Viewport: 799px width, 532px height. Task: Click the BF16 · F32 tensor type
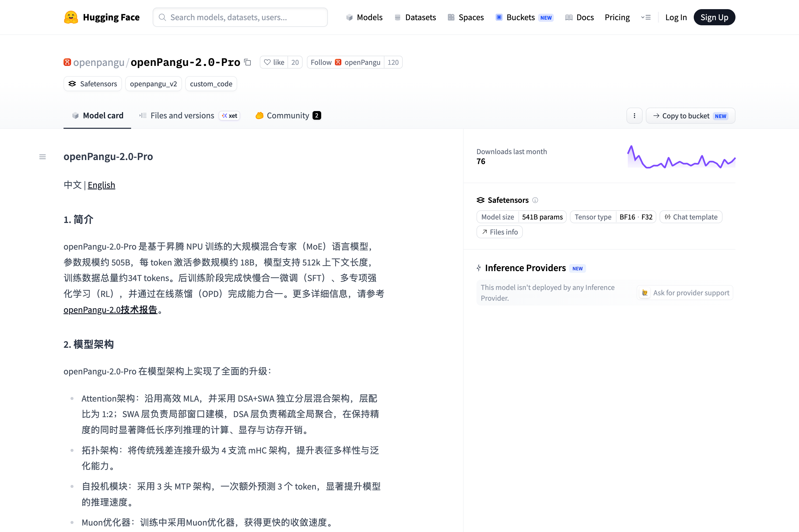636,217
